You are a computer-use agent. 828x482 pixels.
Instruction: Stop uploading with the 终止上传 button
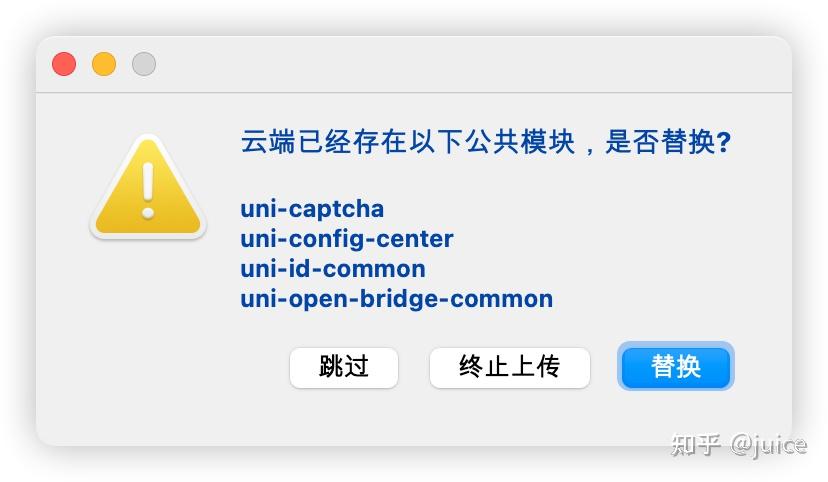[x=510, y=367]
